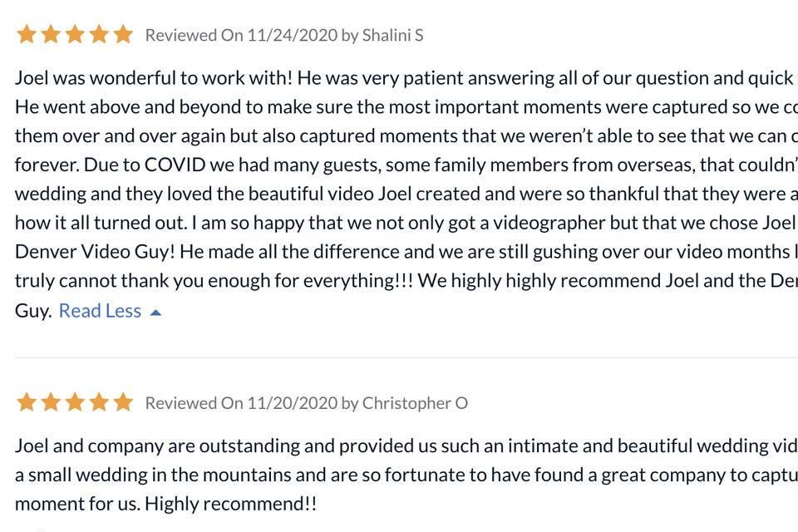Click fourth star of Shalini S review

click(x=99, y=35)
